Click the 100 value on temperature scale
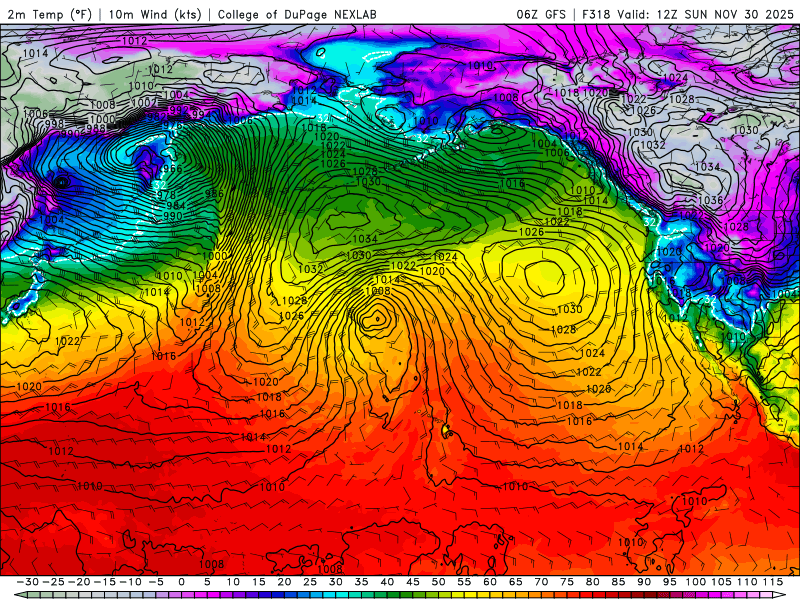 pyautogui.click(x=695, y=582)
